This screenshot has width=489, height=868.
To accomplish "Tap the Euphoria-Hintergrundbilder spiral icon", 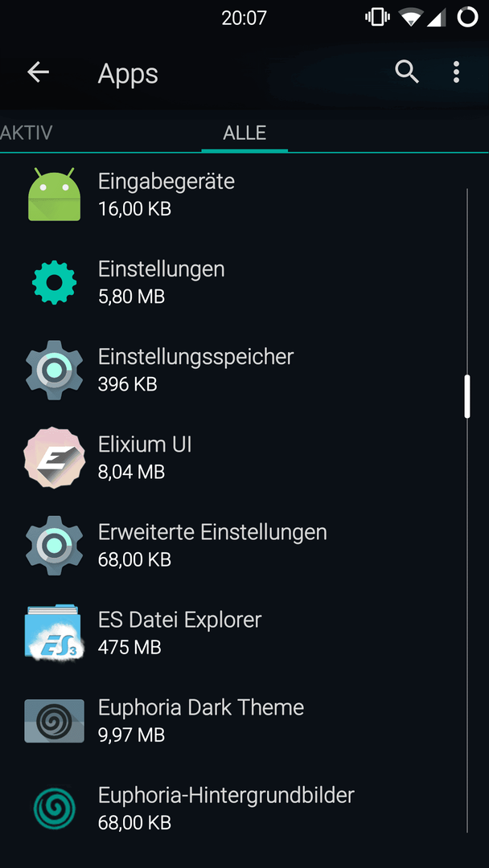I will [x=54, y=808].
